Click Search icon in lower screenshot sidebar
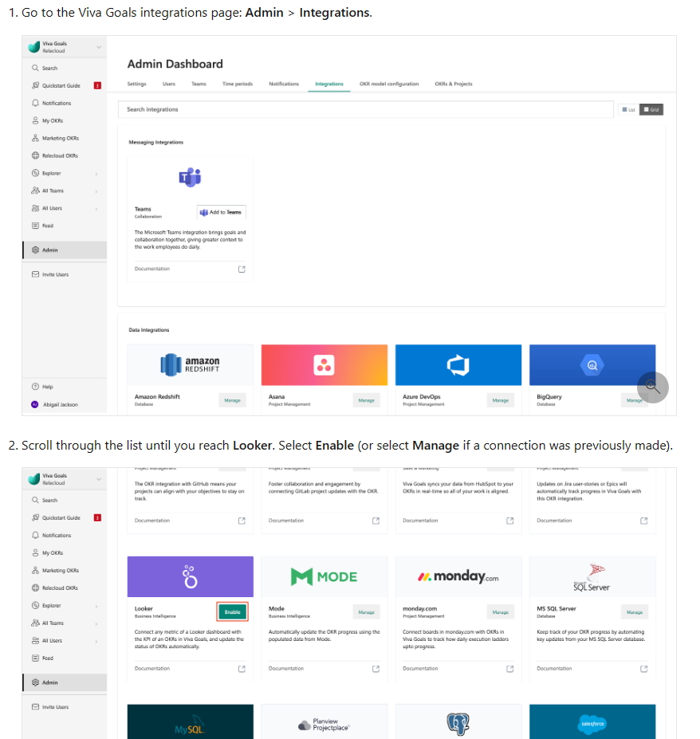The image size is (700, 739). [35, 500]
